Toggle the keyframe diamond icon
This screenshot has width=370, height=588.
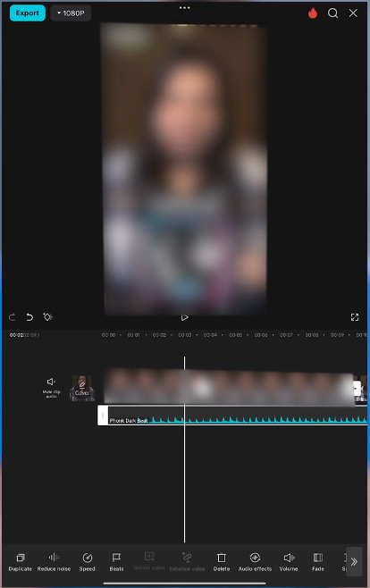(x=47, y=317)
